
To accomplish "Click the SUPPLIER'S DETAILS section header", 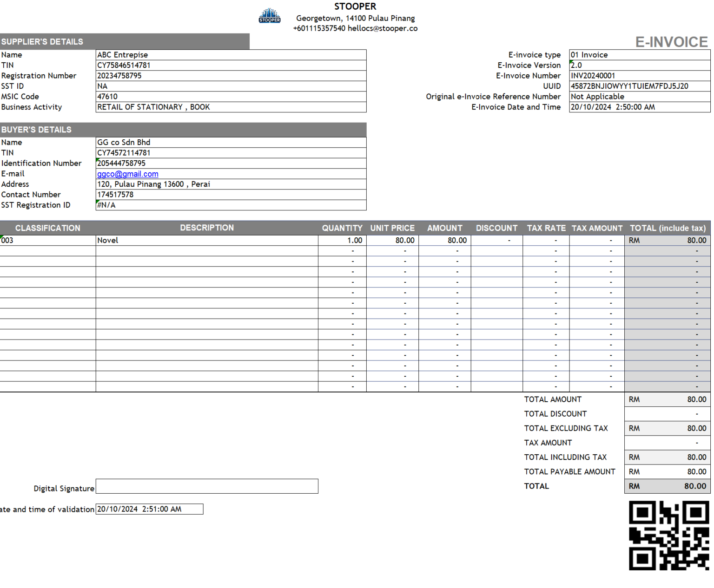I will 125,42.
